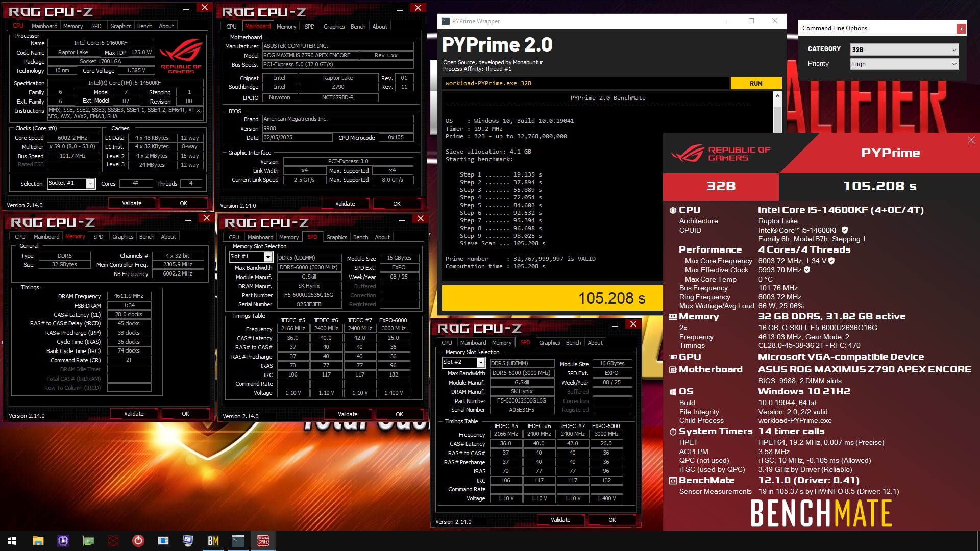Open the computer monitor taskbar app

point(188,541)
